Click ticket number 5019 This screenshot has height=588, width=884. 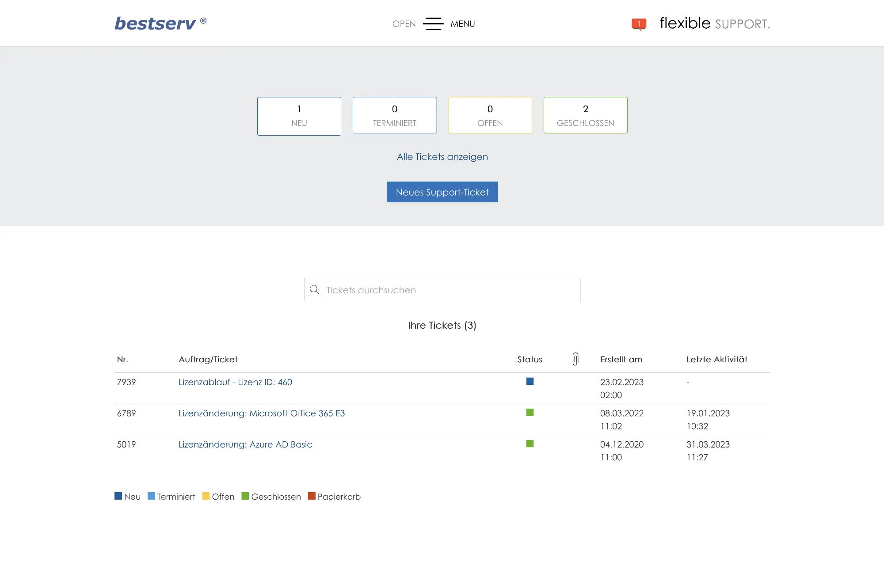pos(126,444)
